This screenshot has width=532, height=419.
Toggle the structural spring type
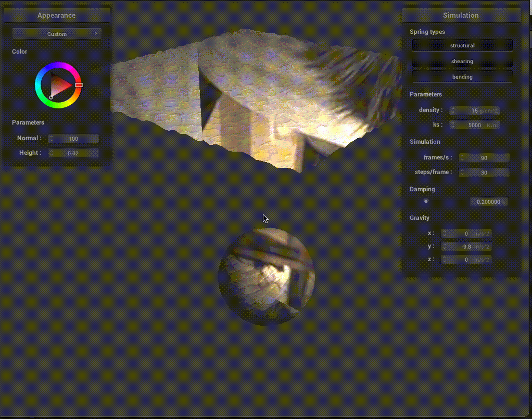pyautogui.click(x=462, y=46)
